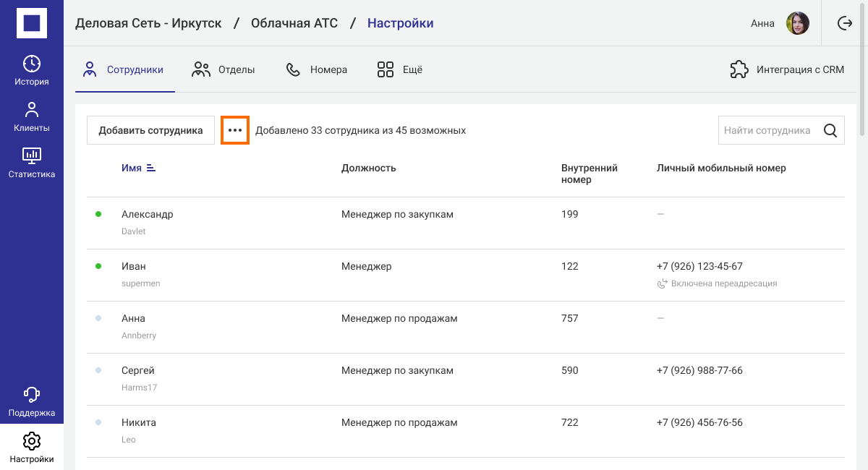The image size is (868, 470).
Task: Expand the Ещё tab menu
Action: point(399,70)
